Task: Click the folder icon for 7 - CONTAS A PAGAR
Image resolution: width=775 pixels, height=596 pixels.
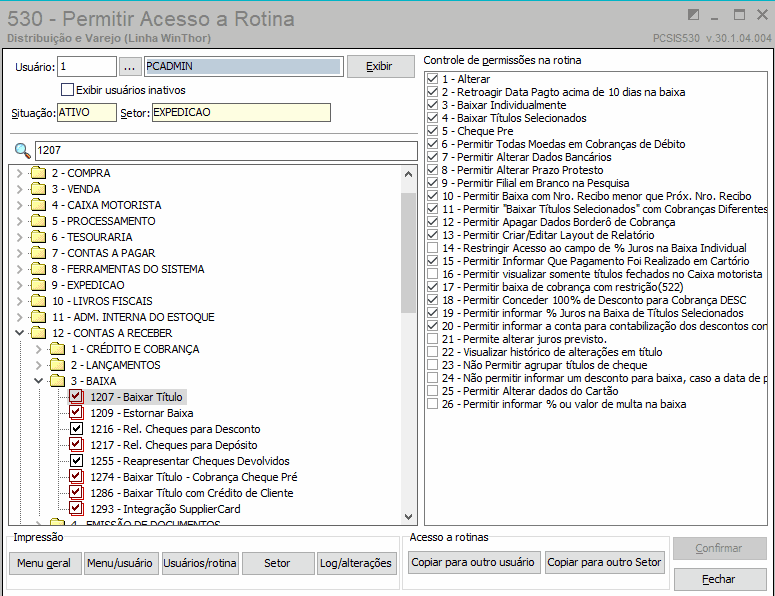Action: 38,253
